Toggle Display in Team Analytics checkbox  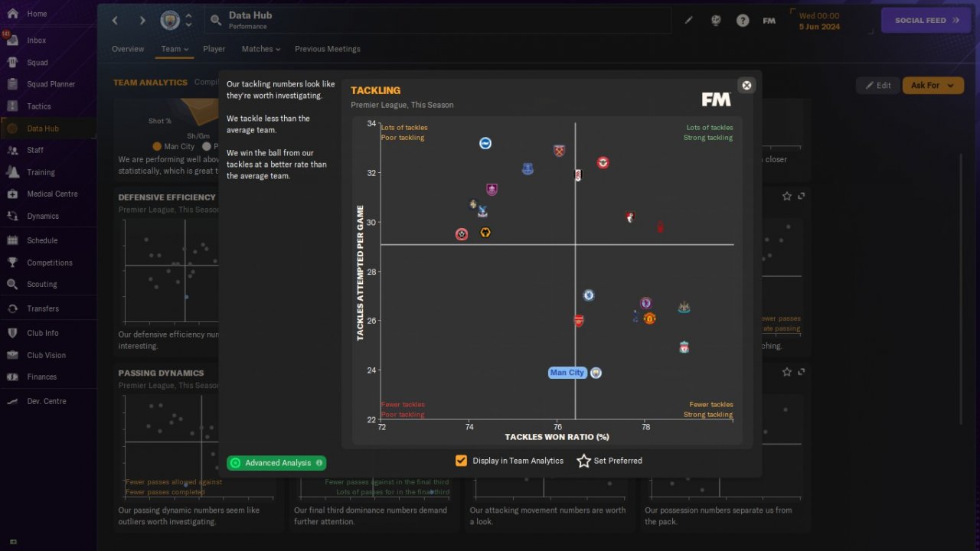(461, 461)
